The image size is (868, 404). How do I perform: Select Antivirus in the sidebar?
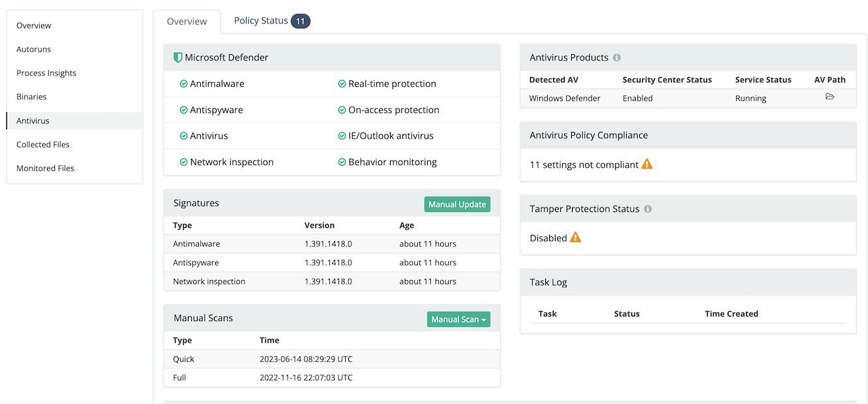pyautogui.click(x=74, y=121)
